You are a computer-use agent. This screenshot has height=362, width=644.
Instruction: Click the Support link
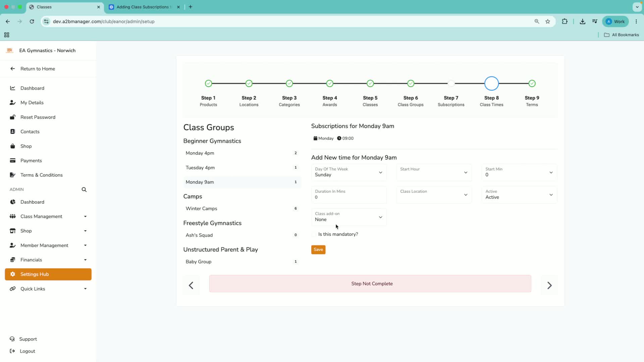[28, 339]
